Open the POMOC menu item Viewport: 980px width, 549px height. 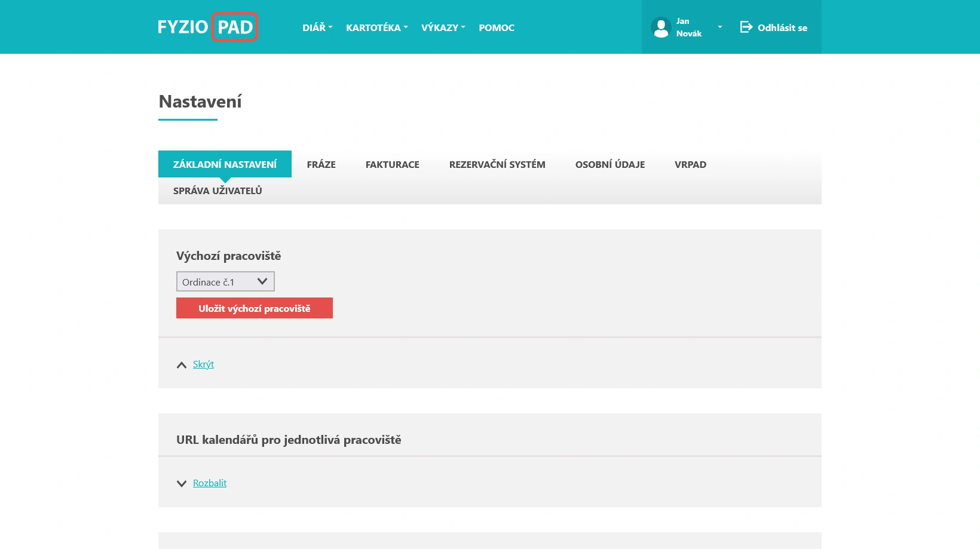tap(496, 27)
